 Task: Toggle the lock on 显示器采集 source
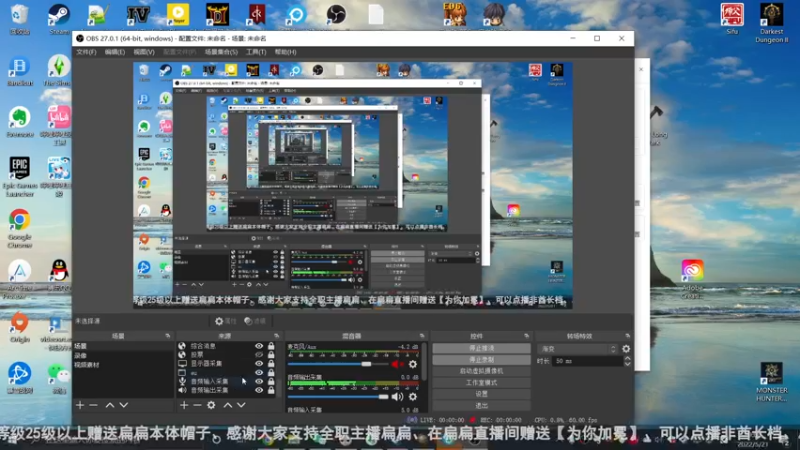click(271, 364)
